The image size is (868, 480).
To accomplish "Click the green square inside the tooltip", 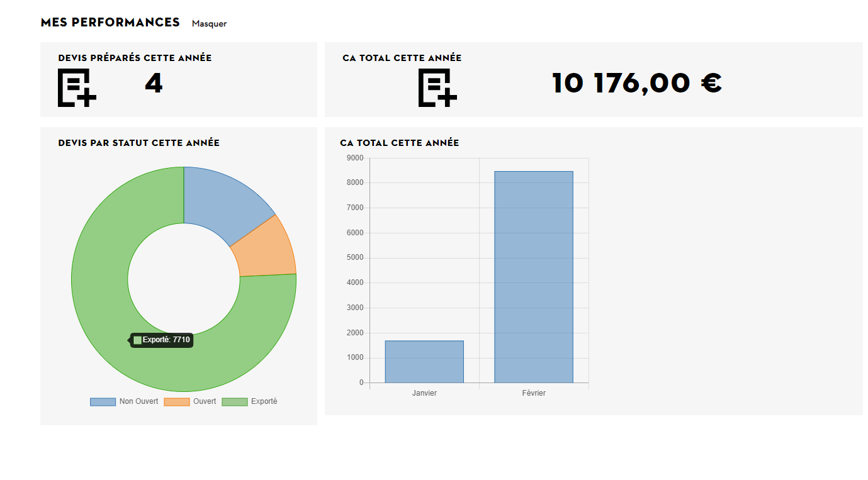I will pos(137,340).
